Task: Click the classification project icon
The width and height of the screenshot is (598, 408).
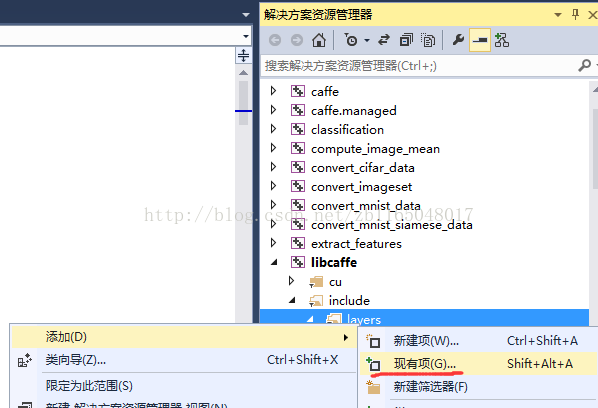Action: (x=298, y=129)
